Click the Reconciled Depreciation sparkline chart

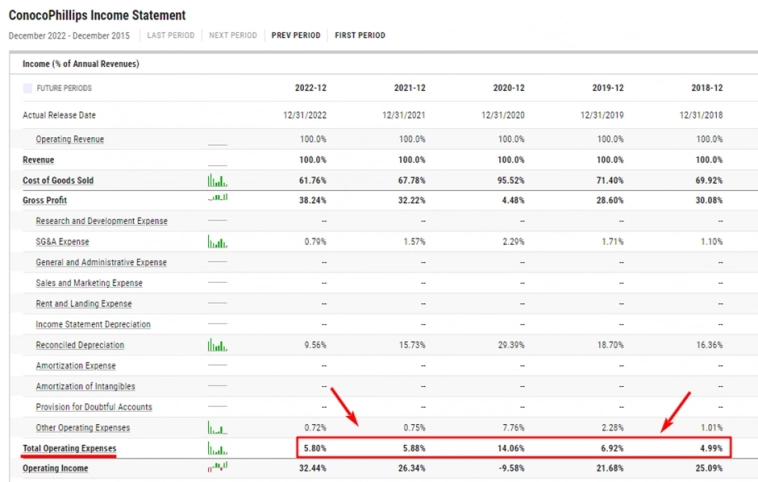(x=217, y=345)
